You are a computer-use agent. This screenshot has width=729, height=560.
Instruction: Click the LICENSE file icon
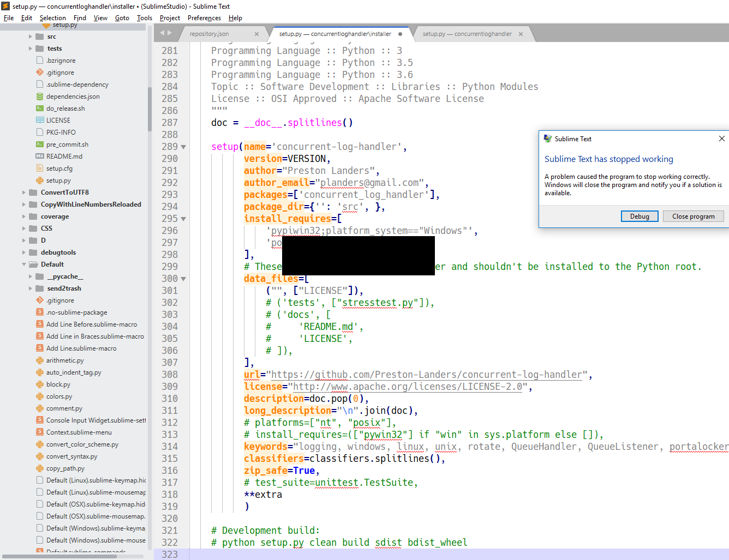pos(40,121)
